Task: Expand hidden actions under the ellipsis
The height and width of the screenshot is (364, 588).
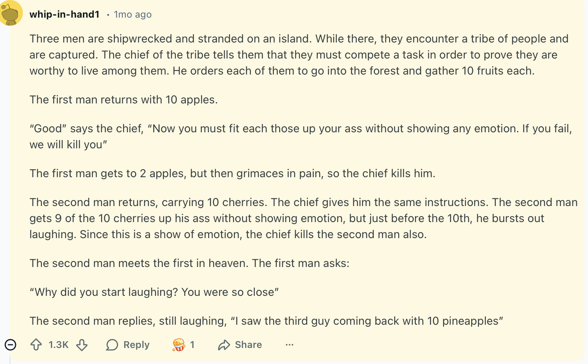Action: (290, 345)
